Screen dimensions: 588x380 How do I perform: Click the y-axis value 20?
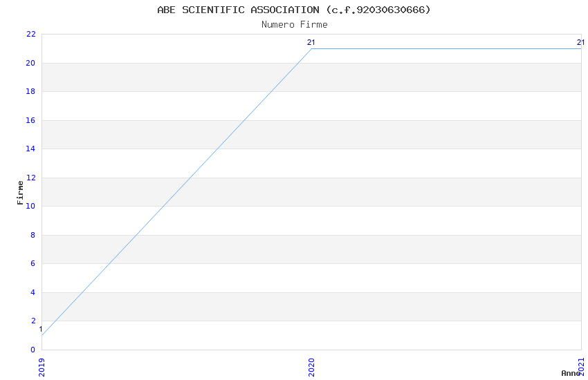point(30,63)
